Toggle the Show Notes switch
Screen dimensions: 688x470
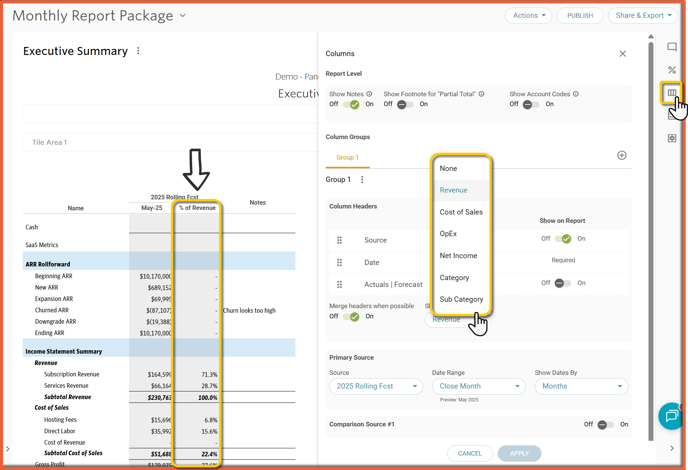[351, 104]
